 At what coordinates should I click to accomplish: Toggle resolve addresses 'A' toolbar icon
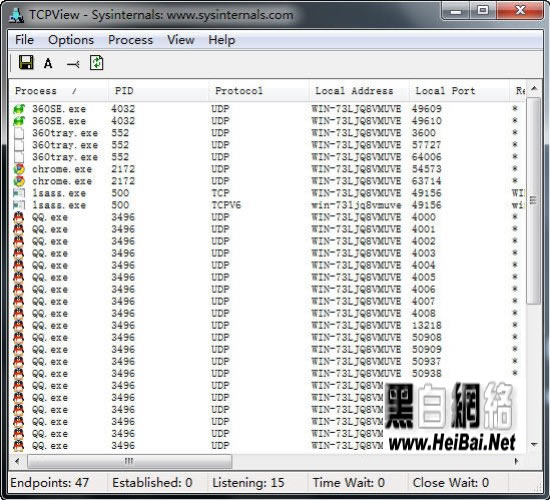click(x=48, y=64)
